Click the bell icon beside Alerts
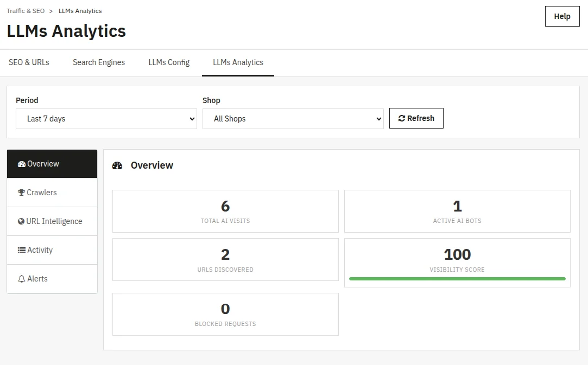The height and width of the screenshot is (365, 588). coord(22,279)
